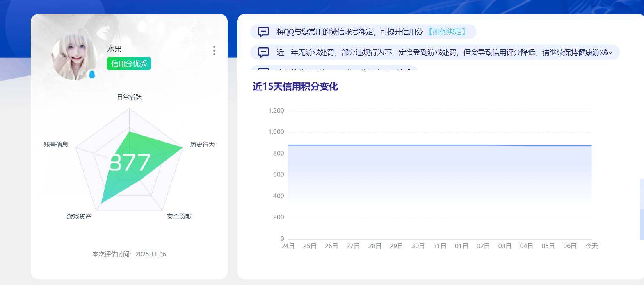Click the 877 credit score number

coord(130,163)
